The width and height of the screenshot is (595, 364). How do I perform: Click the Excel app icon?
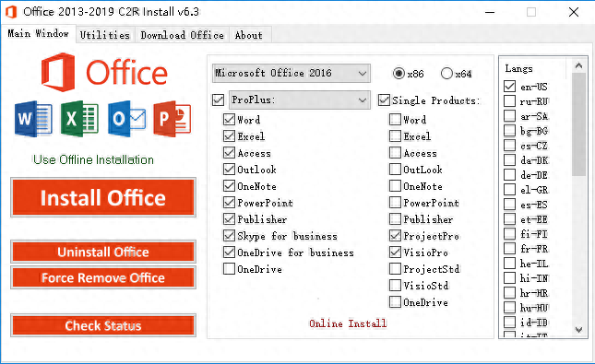pyautogui.click(x=79, y=119)
